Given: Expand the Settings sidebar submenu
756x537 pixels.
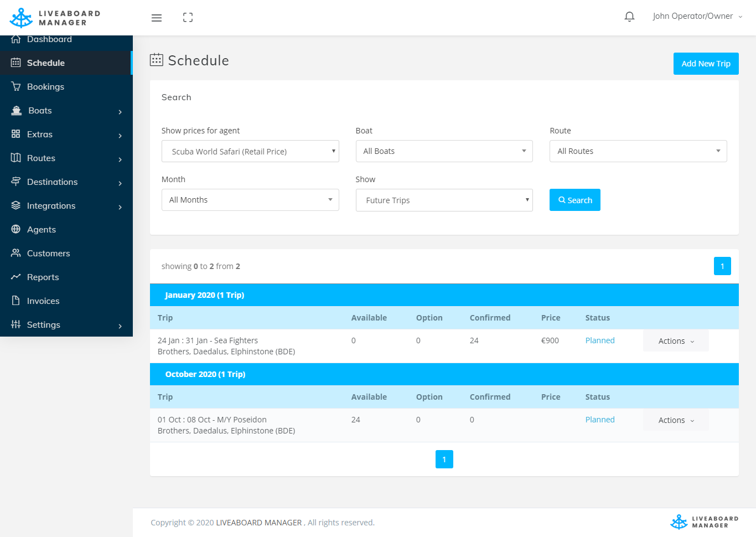Looking at the screenshot, I should coord(66,325).
